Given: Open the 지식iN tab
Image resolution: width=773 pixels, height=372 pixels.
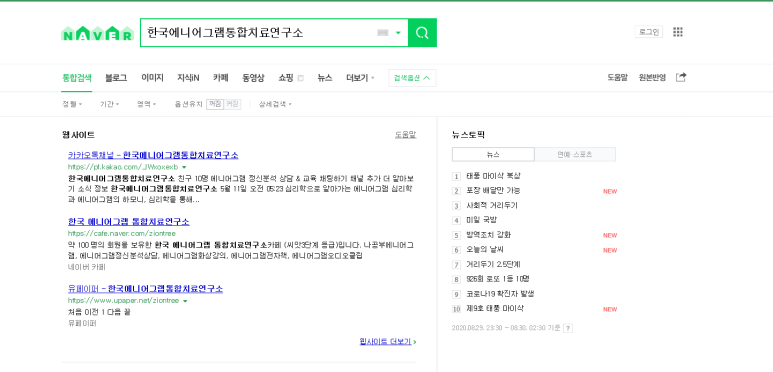Looking at the screenshot, I should click(x=188, y=78).
